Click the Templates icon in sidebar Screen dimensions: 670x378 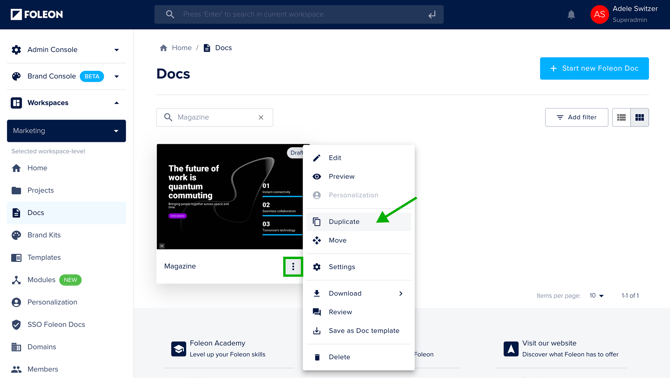point(16,257)
